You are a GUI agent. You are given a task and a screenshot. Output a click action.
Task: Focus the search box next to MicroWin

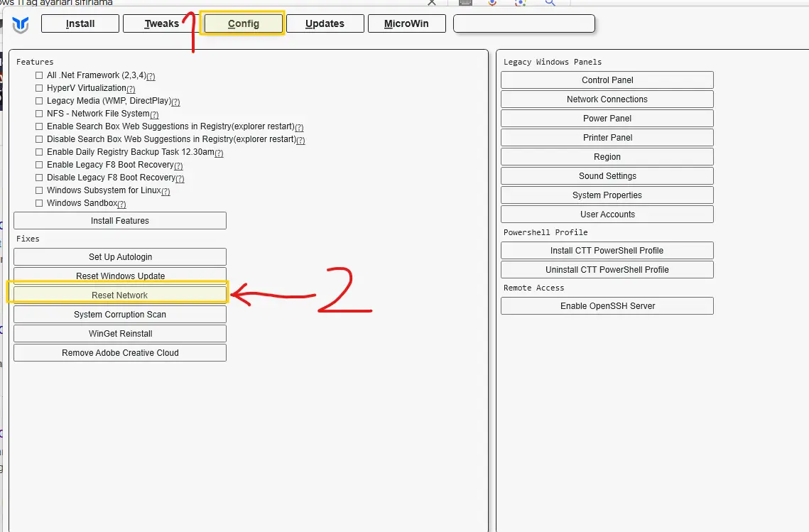tap(524, 23)
